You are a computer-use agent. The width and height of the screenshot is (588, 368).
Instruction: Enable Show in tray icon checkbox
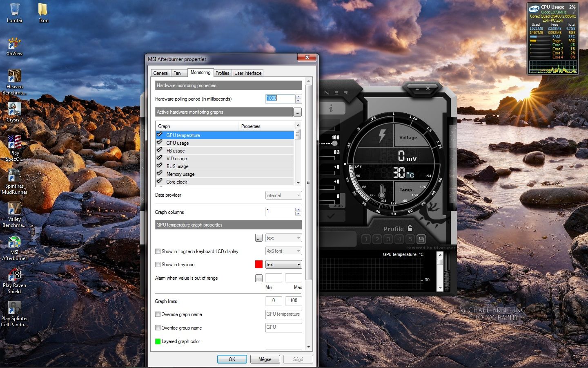(158, 265)
